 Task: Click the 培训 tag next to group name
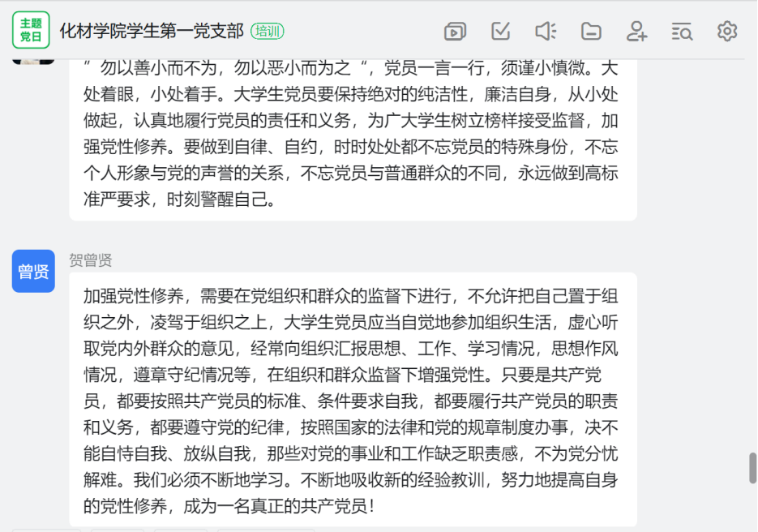[x=268, y=32]
